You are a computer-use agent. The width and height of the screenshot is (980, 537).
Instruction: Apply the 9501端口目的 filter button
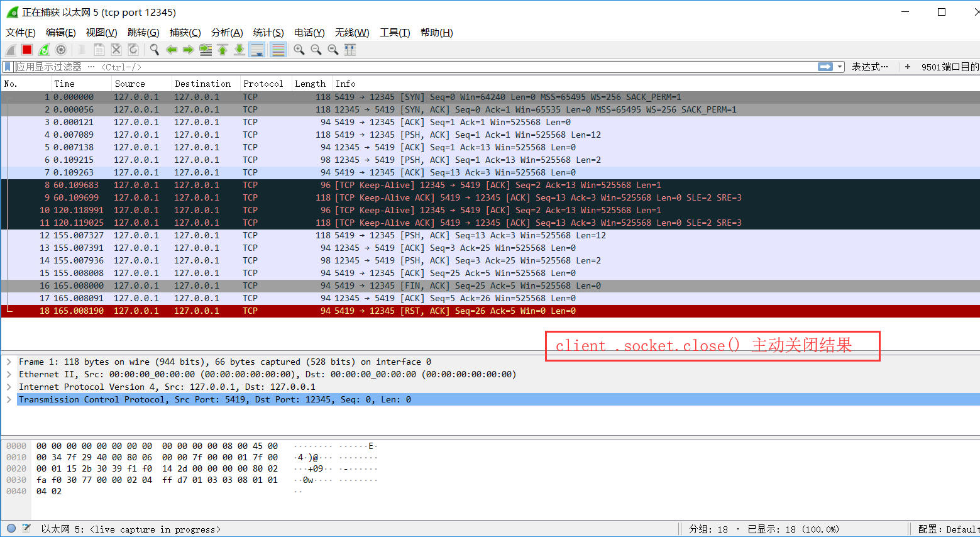[949, 67]
